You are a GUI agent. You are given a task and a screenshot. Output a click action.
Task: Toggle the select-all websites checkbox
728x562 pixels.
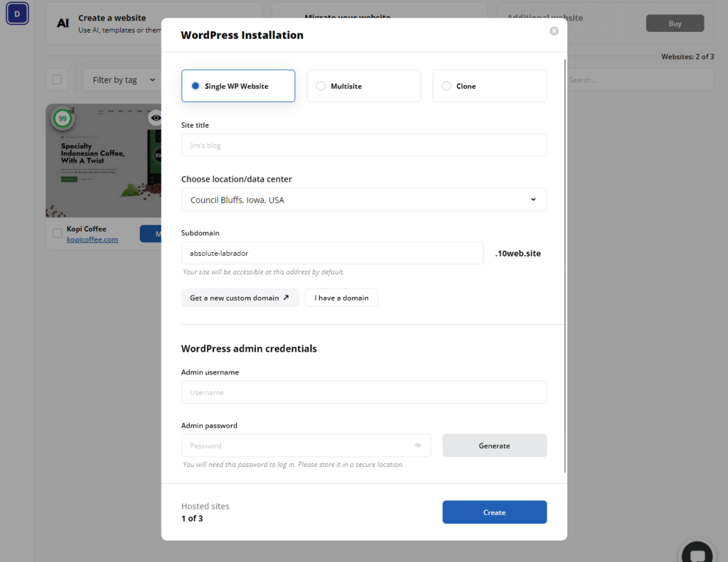pyautogui.click(x=57, y=80)
